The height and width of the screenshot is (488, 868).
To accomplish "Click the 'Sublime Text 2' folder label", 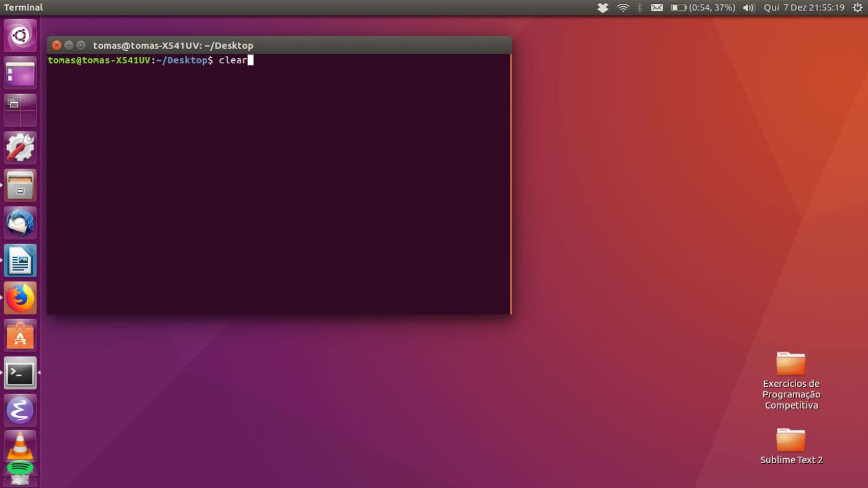I will (x=792, y=460).
